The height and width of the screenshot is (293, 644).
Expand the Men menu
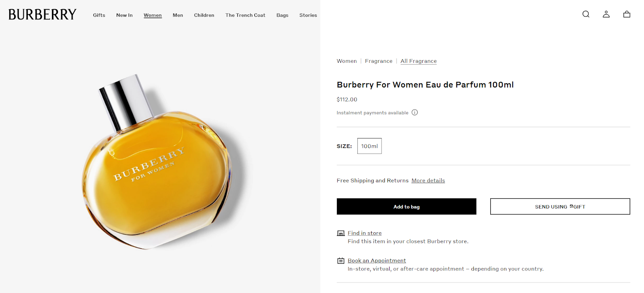point(178,15)
